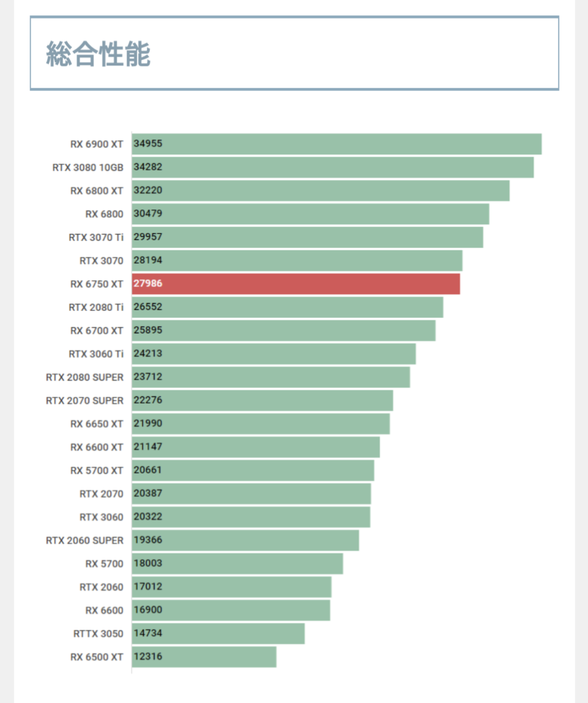Screen dimensions: 588x703
Task: Click the 27986 highlighted score value
Action: point(148,283)
